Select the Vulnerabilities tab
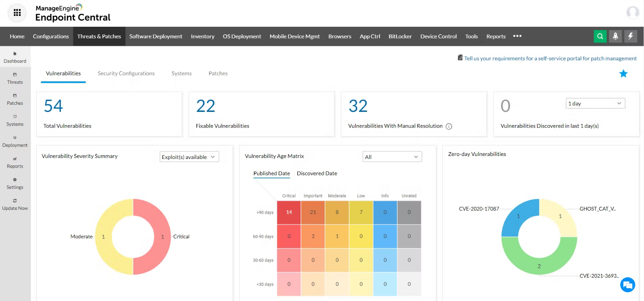644x301 pixels. [x=63, y=73]
